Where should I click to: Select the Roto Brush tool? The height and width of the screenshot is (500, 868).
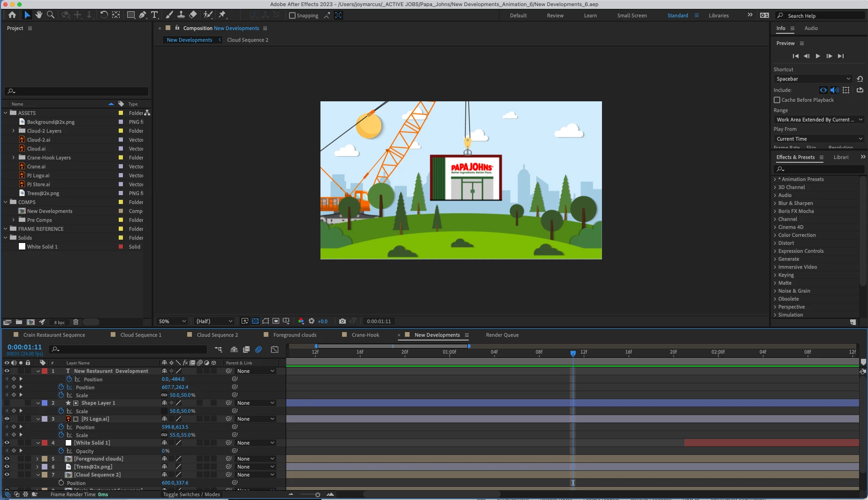pyautogui.click(x=208, y=15)
